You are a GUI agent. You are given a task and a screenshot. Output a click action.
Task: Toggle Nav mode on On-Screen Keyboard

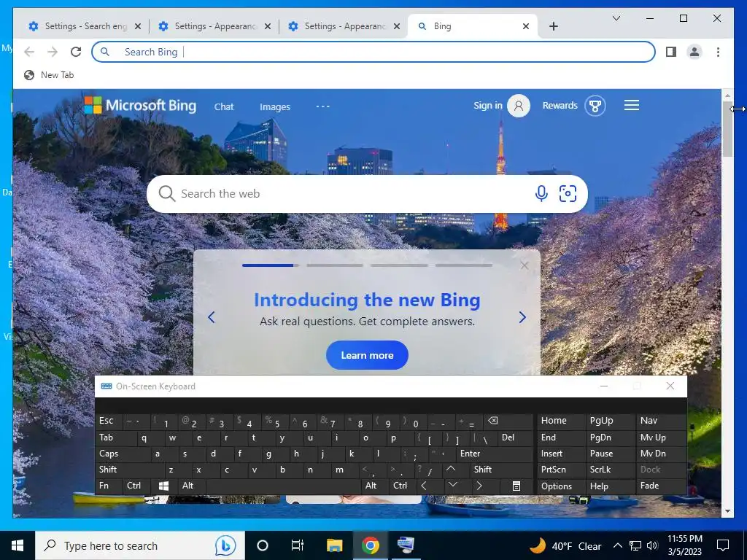pos(660,421)
